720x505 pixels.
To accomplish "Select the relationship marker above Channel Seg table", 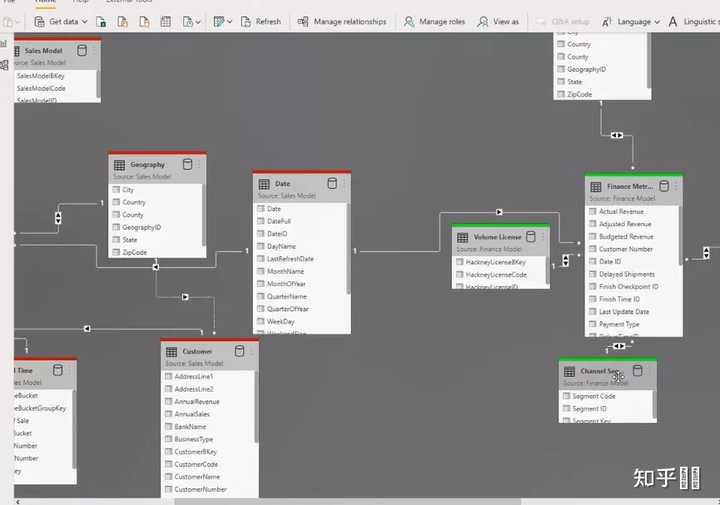I will pos(619,346).
